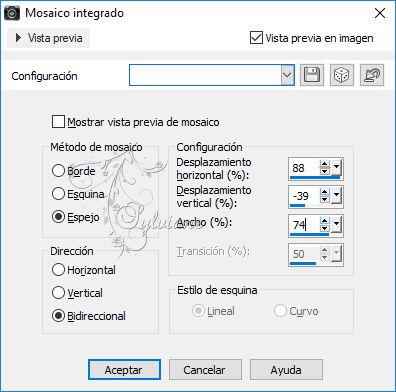The width and height of the screenshot is (396, 392).
Task: Decrease vertical offset with down arrow
Action: (x=325, y=200)
